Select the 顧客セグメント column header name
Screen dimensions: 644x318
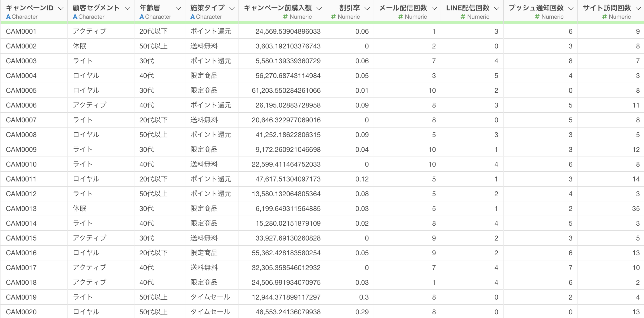(96, 8)
